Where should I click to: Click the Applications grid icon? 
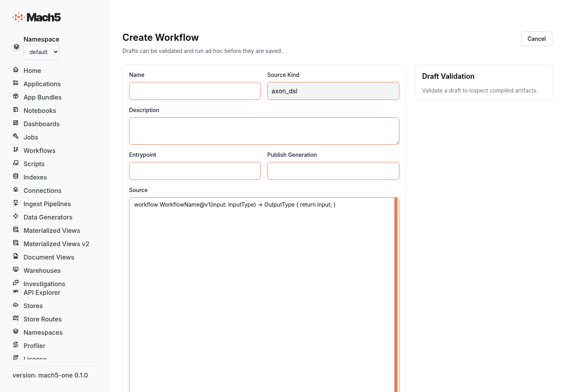coord(16,83)
